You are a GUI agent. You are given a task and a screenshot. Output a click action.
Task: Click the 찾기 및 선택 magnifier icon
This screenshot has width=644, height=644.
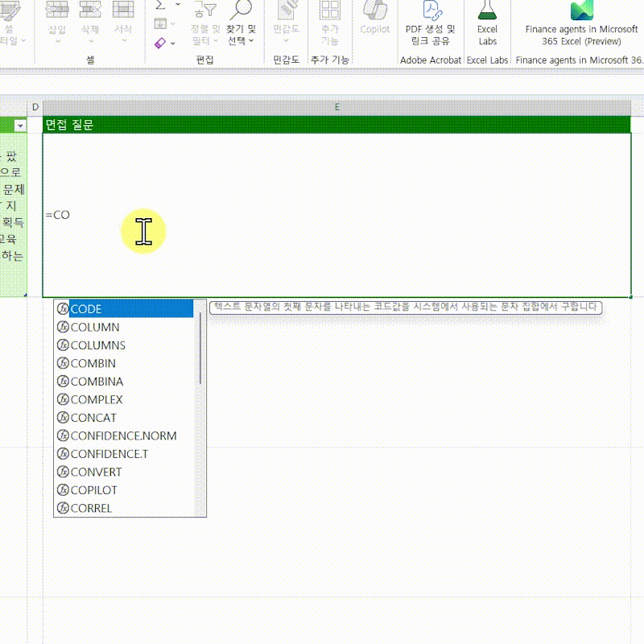coord(240,10)
